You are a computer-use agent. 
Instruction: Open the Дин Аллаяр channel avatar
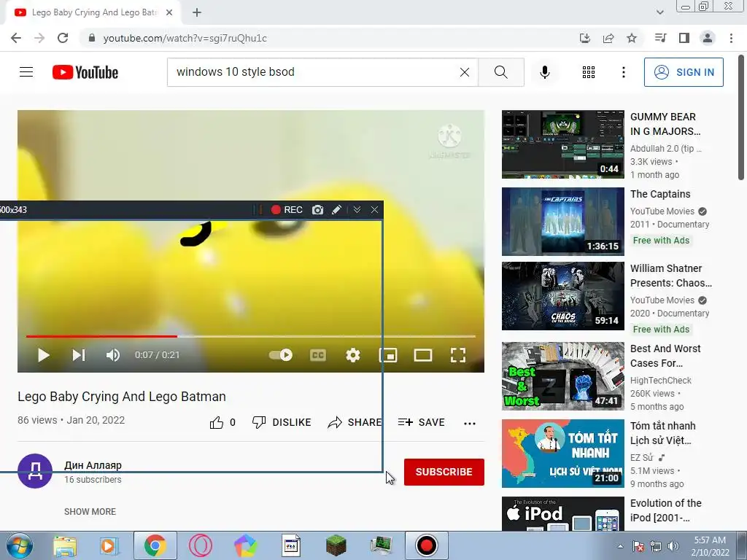(35, 471)
